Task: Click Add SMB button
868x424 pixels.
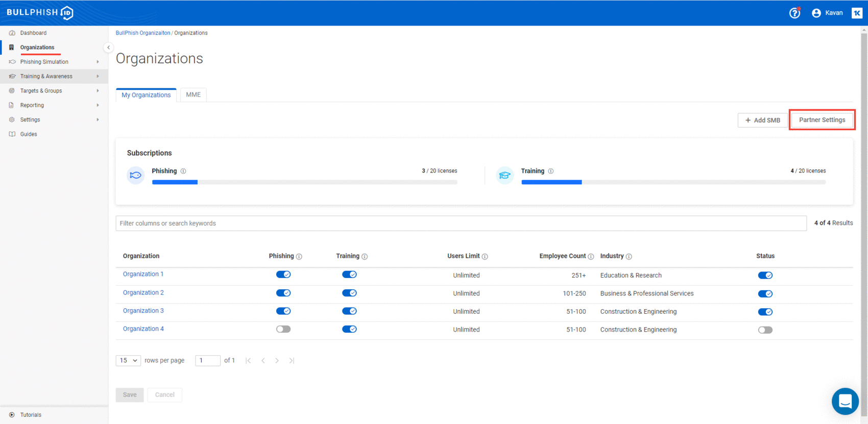Action: (x=762, y=120)
